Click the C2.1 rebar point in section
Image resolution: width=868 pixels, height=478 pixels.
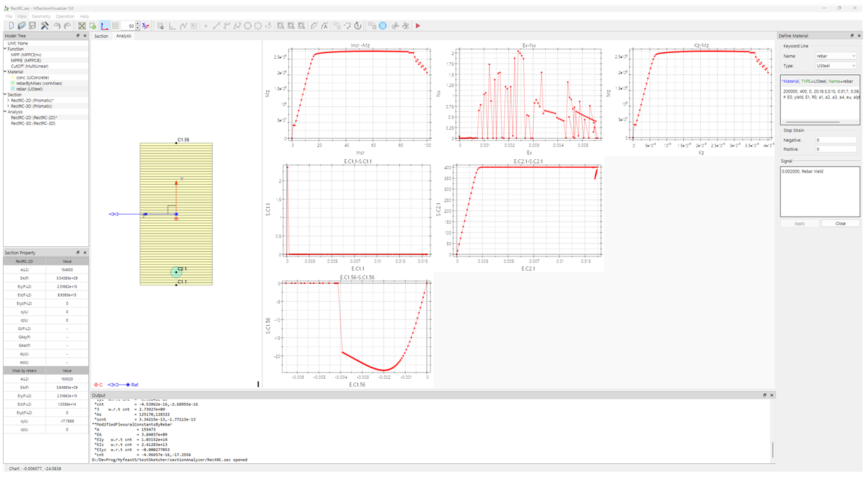(176, 273)
